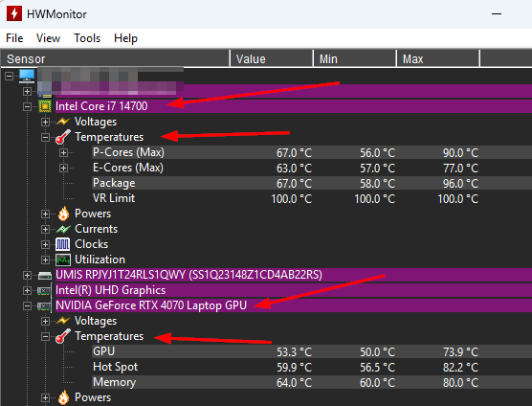Image resolution: width=532 pixels, height=406 pixels.
Task: Click the NVIDIA GeForce RTX 4070 card icon
Action: (x=44, y=305)
